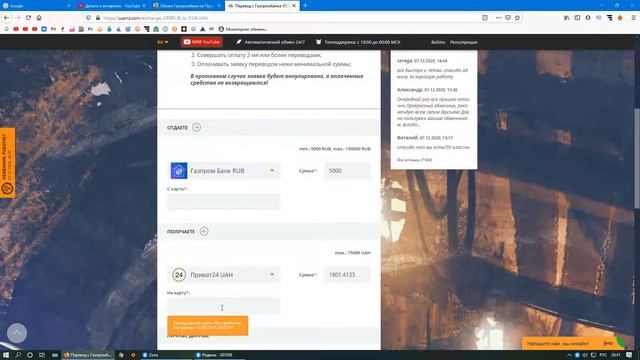Click circle arrow next to ОТДАЕТЕ
The image size is (640, 360).
tap(196, 127)
